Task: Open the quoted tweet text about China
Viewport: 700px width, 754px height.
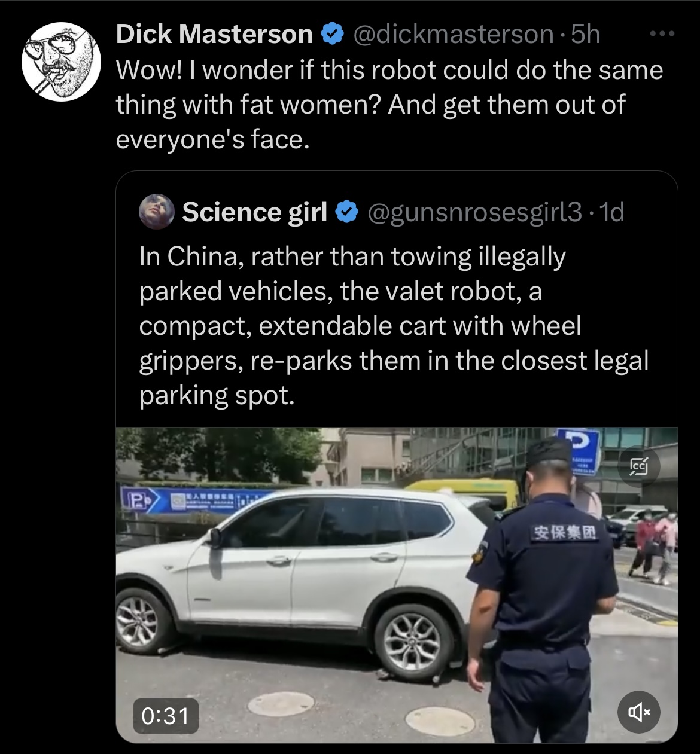Action: (394, 326)
